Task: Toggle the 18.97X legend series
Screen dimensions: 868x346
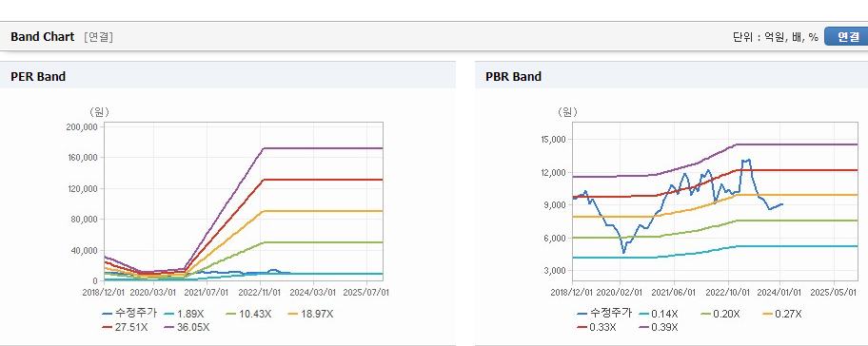Action: click(310, 314)
